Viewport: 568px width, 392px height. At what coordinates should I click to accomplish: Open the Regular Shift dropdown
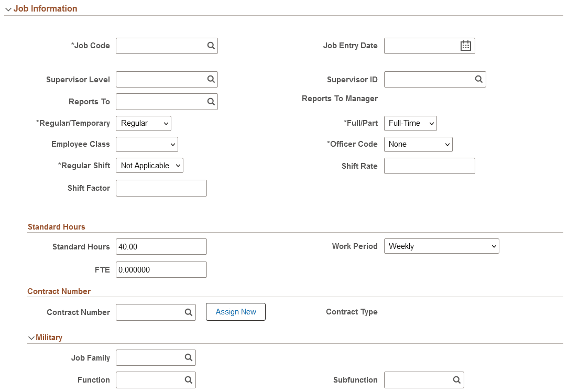pyautogui.click(x=149, y=165)
